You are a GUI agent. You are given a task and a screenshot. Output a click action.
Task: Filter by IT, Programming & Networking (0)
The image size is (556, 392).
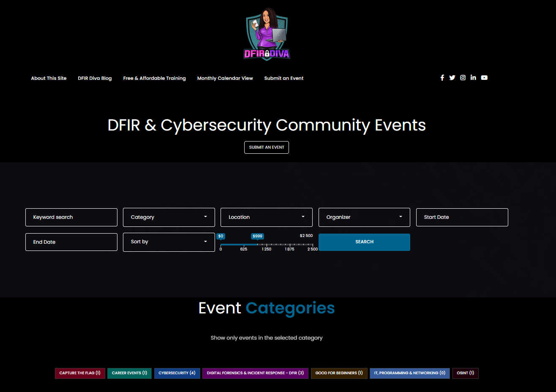pos(410,373)
